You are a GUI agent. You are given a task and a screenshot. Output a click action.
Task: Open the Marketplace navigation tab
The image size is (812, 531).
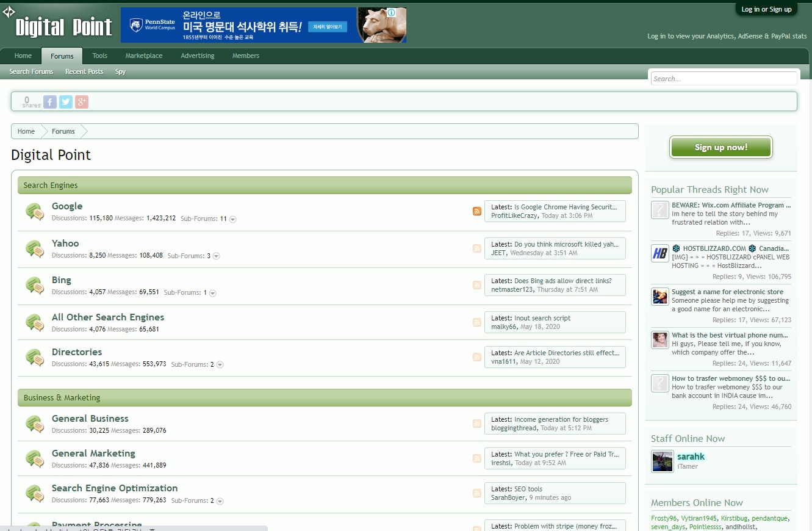[144, 56]
